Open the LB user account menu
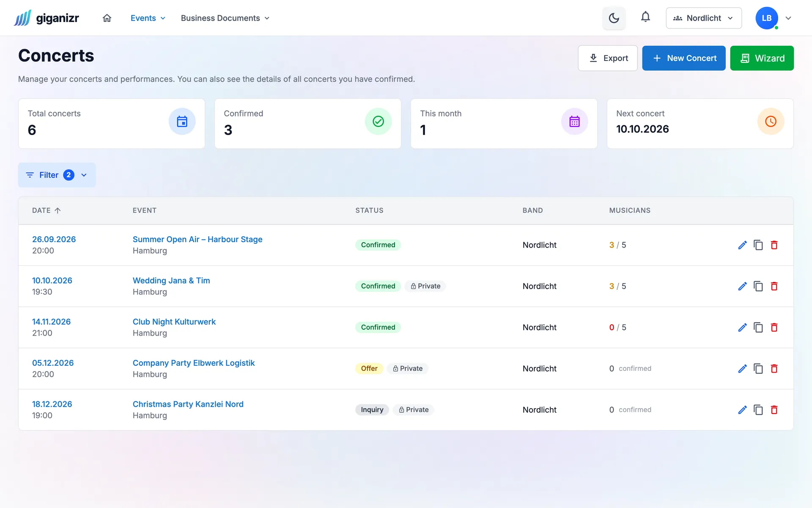 click(774, 18)
